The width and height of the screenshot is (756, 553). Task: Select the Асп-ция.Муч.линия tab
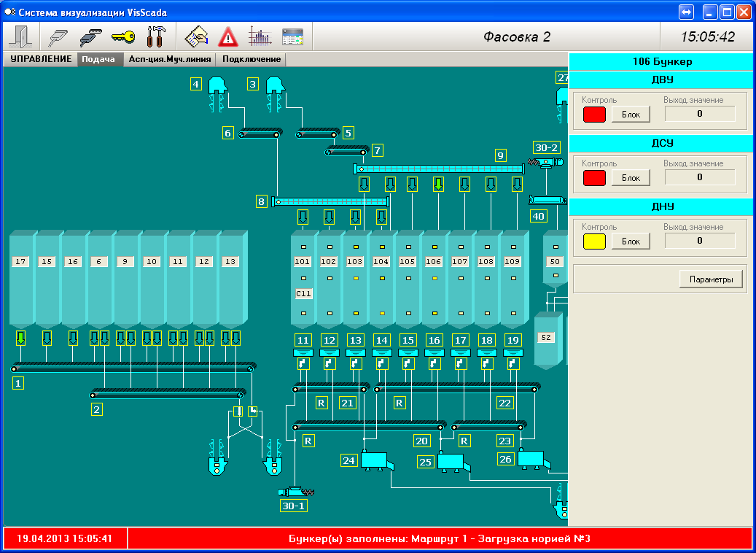click(170, 60)
